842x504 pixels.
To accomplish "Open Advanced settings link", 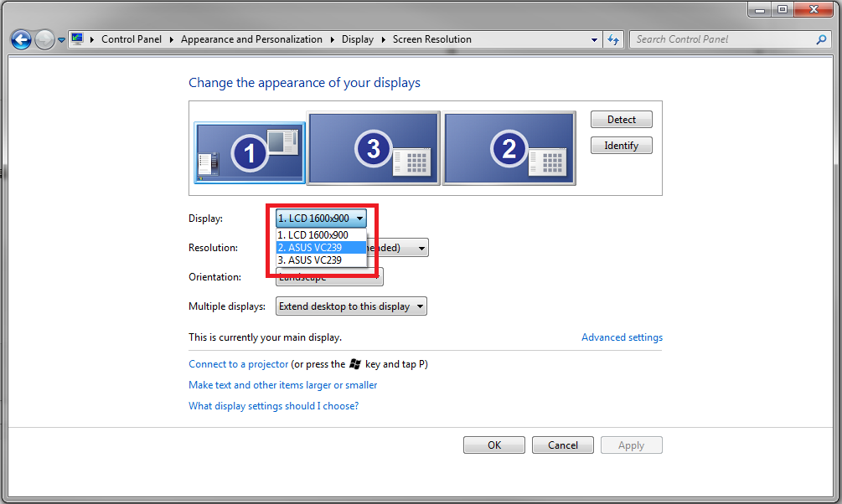I will click(x=622, y=337).
